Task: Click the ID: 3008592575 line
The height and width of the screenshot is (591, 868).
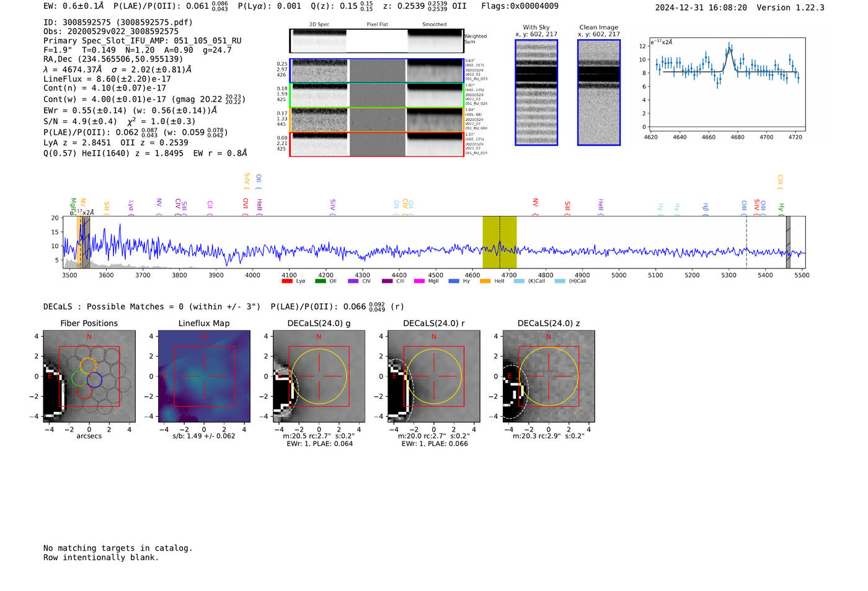Action: click(118, 22)
